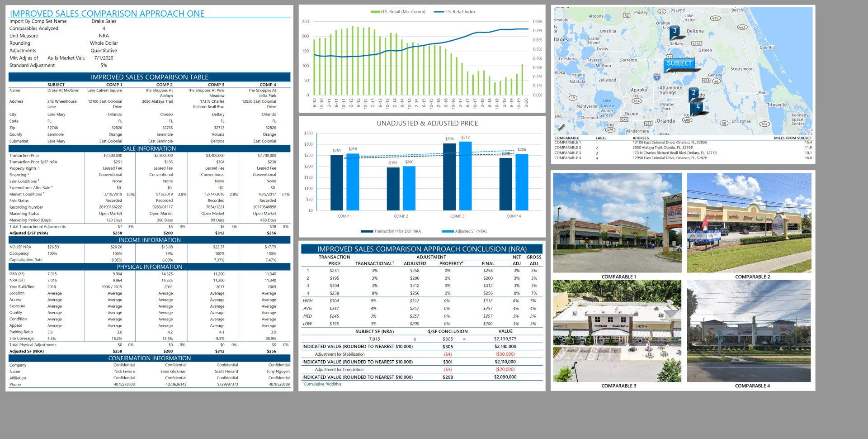Open the Comparable 2 property photo
Screen dimensions: 868x439
pyautogui.click(x=749, y=223)
